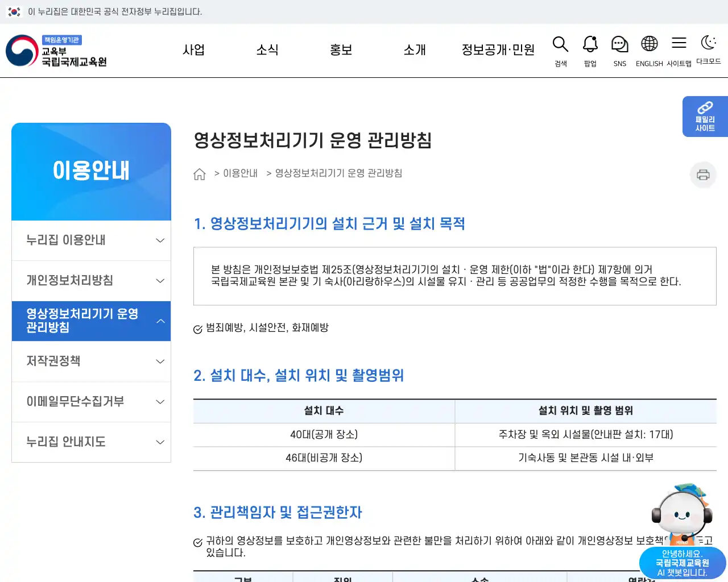The height and width of the screenshot is (582, 728).
Task: Go home via breadcrumb house icon
Action: 200,174
